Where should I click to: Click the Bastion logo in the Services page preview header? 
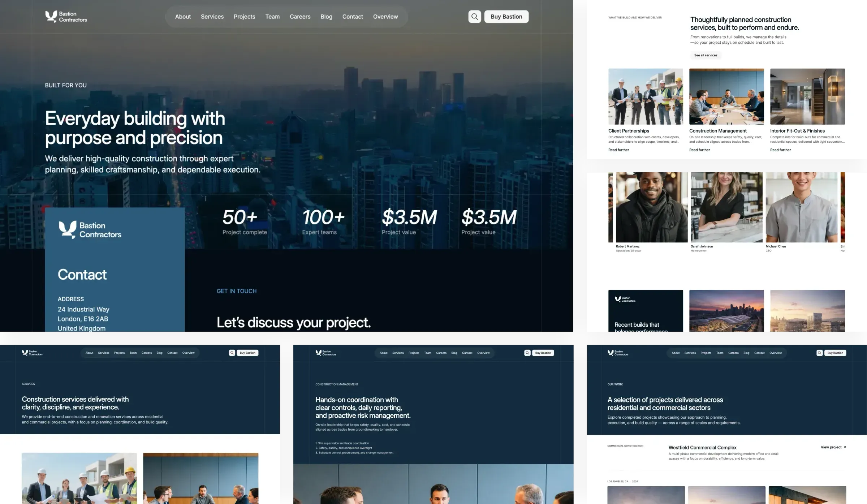(x=32, y=353)
